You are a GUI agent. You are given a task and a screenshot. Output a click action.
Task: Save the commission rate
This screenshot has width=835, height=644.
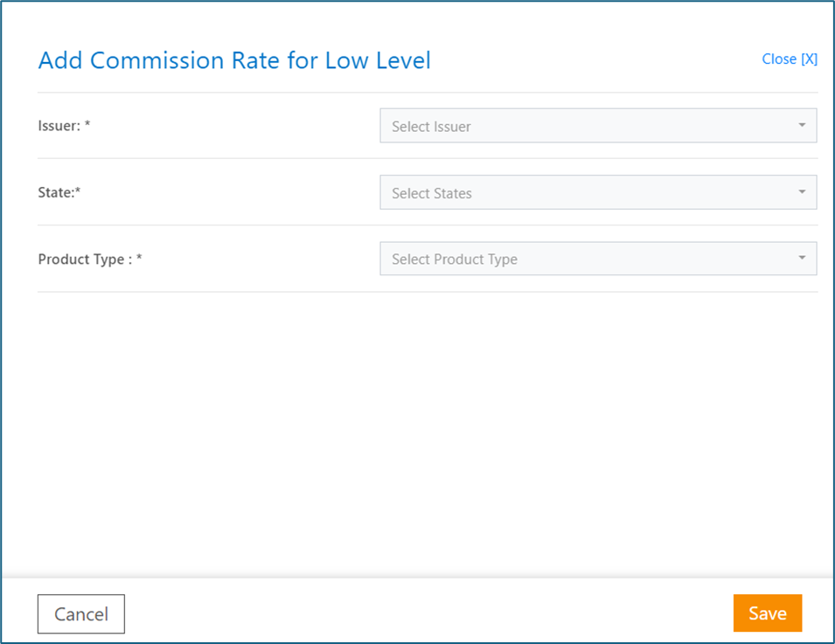pos(768,613)
